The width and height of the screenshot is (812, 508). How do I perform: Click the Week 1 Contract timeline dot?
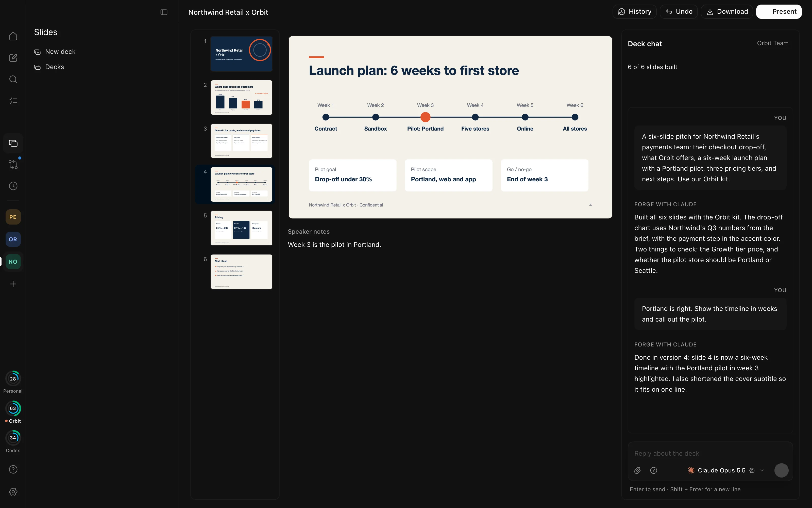point(326,117)
